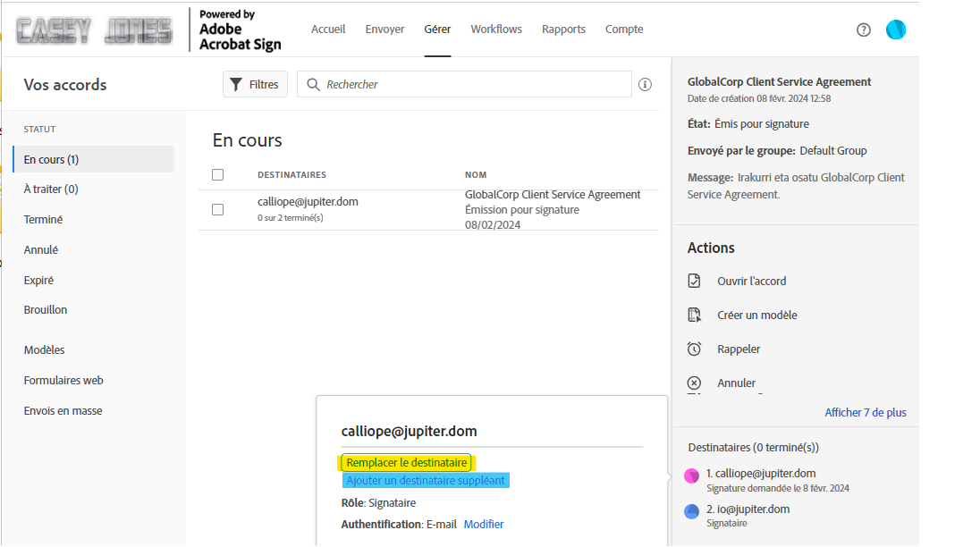Click the info icon beside search bar

click(645, 83)
